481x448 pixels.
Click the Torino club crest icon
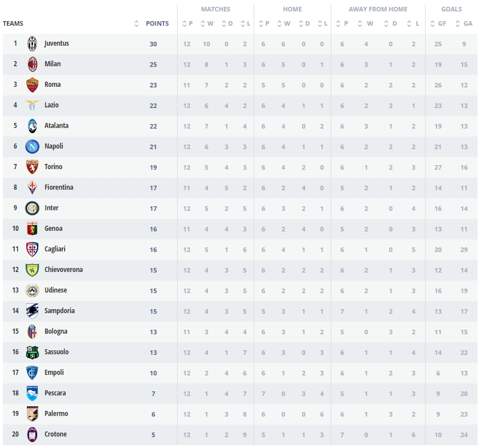click(x=33, y=167)
